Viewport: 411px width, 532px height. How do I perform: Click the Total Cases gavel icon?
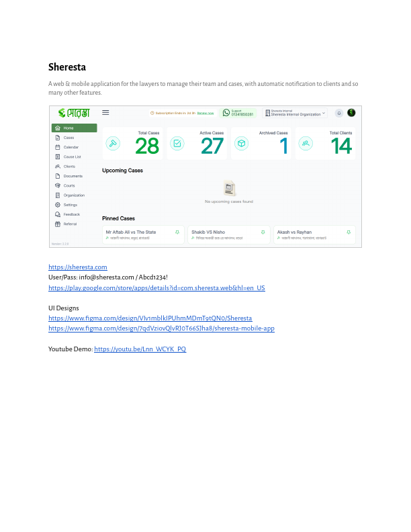(113, 144)
